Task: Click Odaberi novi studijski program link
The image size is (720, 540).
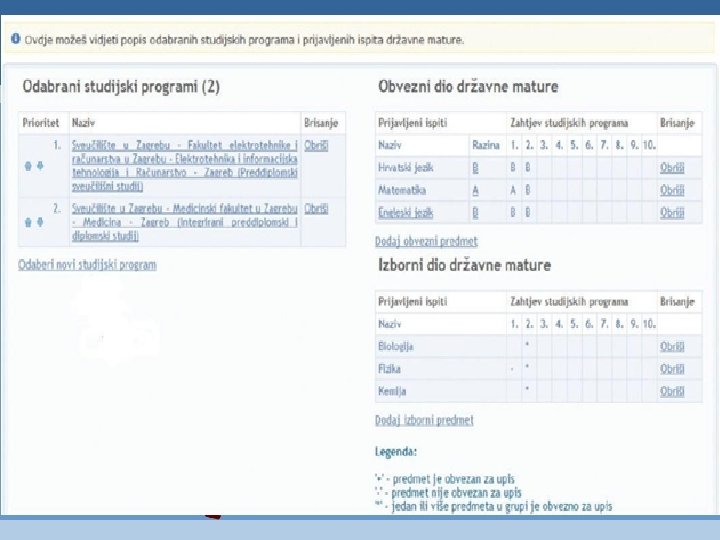Action: (87, 265)
